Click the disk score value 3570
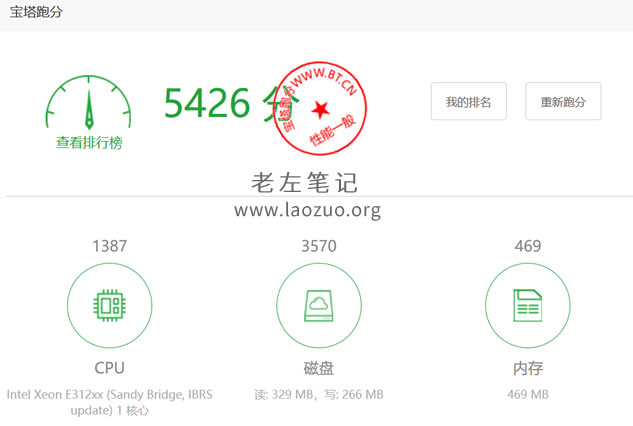The image size is (633, 426). point(319,246)
